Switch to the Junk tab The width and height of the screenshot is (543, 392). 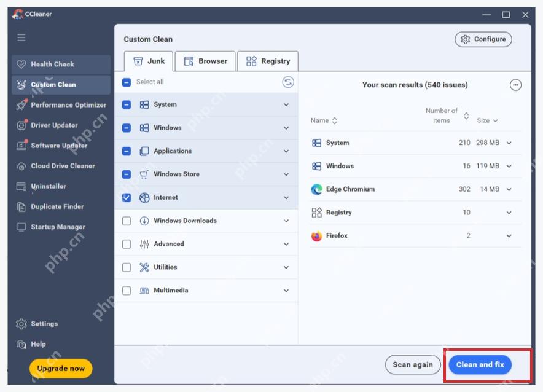149,61
